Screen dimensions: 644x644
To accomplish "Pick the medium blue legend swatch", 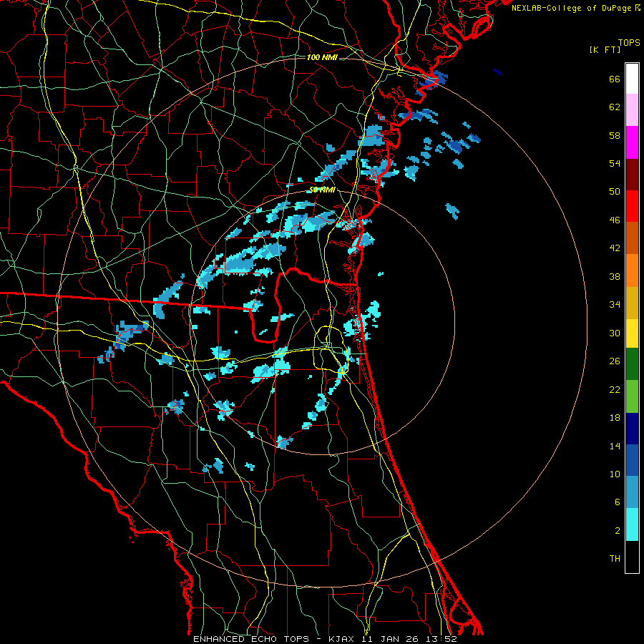I will coord(632,460).
